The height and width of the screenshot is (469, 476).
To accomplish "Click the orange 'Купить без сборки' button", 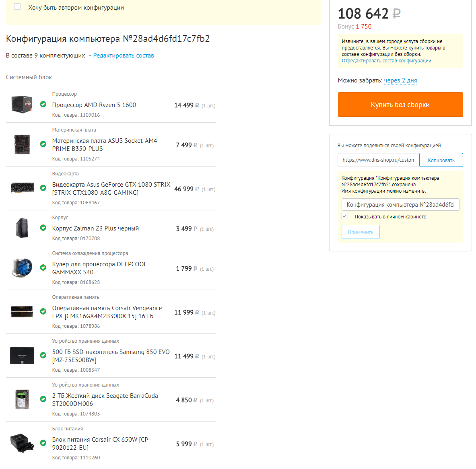I will [400, 105].
